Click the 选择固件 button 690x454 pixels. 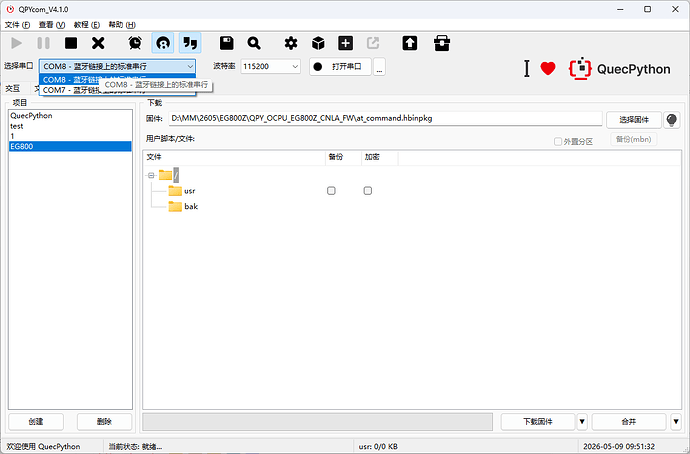point(634,120)
